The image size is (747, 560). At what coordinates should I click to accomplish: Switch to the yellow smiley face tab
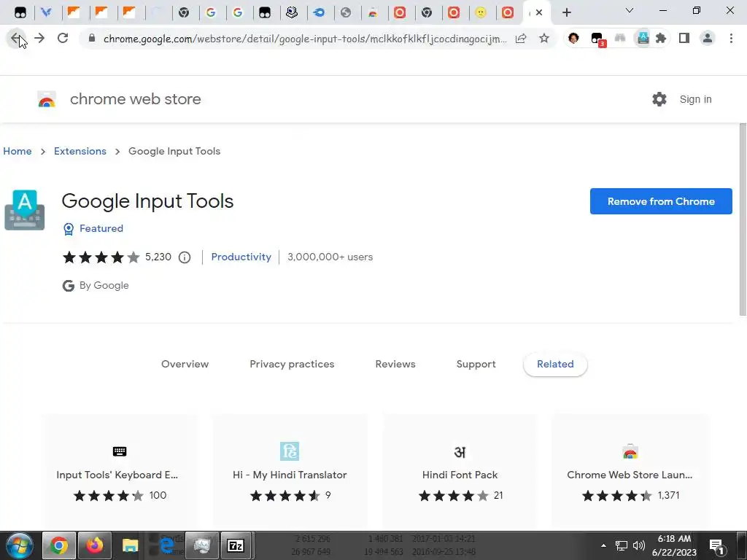481,12
